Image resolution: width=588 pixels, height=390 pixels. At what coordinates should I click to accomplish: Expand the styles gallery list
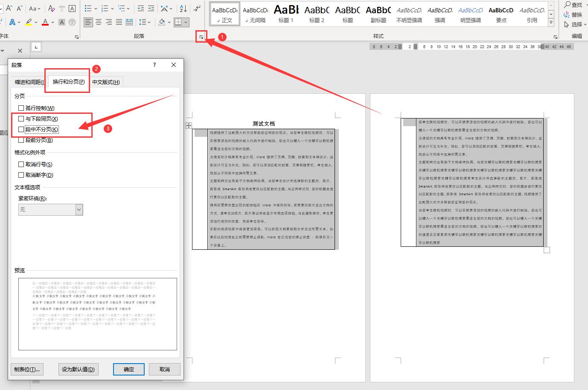click(x=551, y=23)
